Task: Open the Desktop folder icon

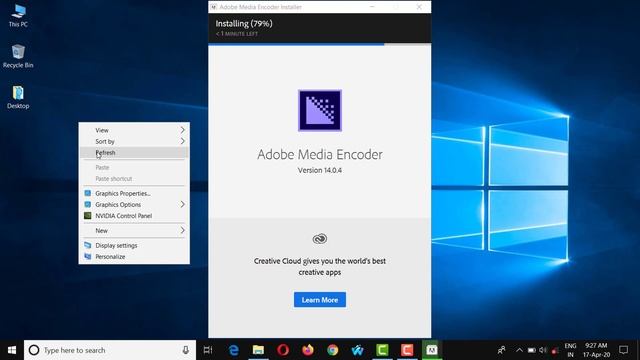Action: point(18,97)
